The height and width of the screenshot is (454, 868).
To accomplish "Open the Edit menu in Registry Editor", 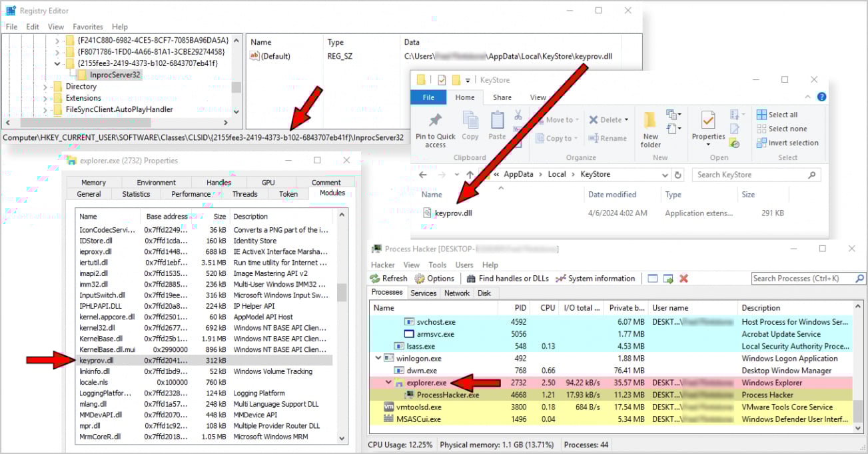I will pyautogui.click(x=33, y=27).
